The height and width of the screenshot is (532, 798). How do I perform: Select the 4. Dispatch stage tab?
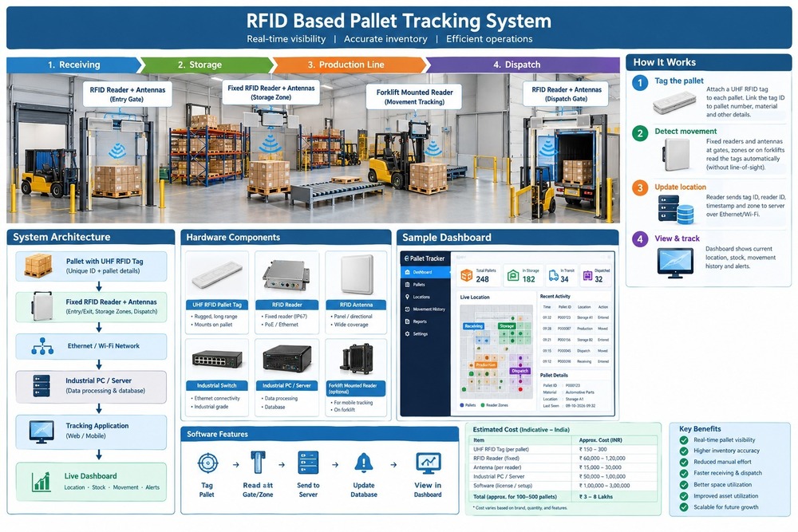pos(523,65)
